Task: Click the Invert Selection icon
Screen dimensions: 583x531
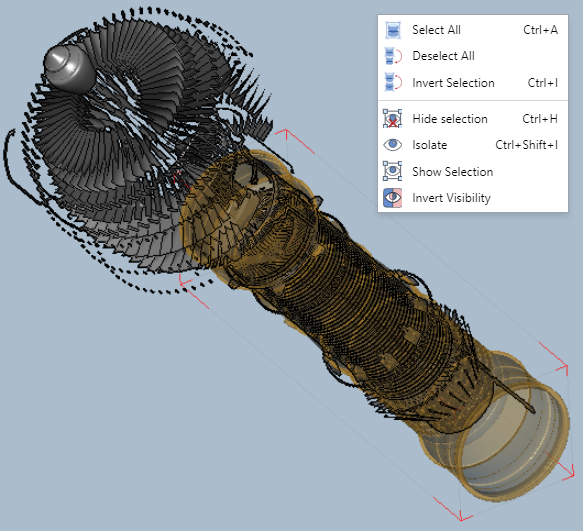Action: (393, 82)
